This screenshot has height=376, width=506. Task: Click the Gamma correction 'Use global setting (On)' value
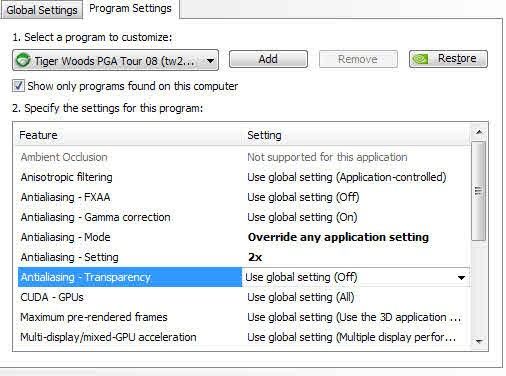coord(302,217)
